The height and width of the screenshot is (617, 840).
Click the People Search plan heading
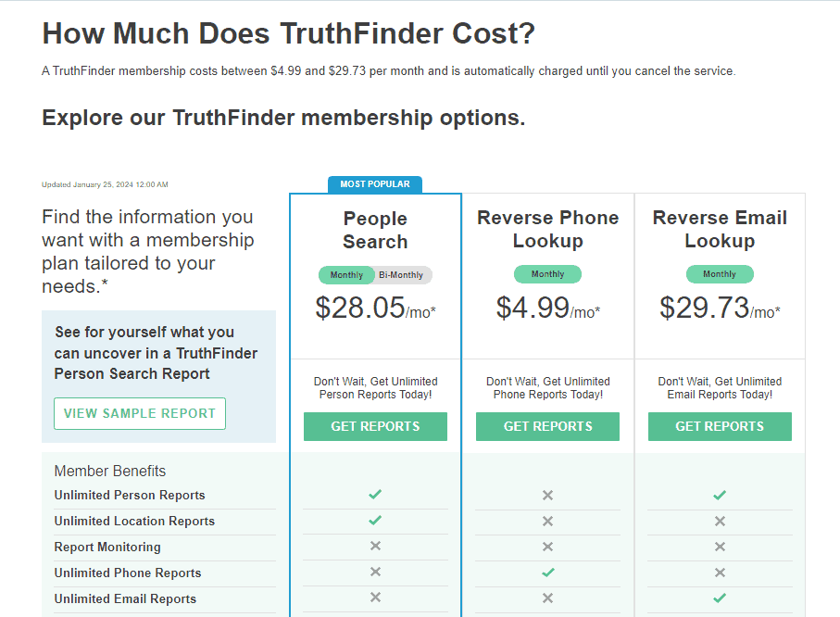click(375, 230)
